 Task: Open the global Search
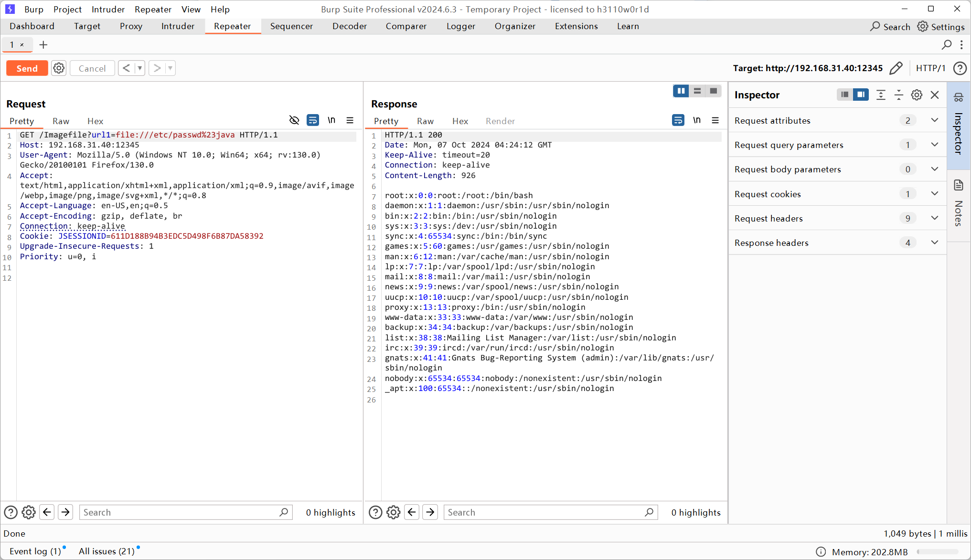coord(890,27)
